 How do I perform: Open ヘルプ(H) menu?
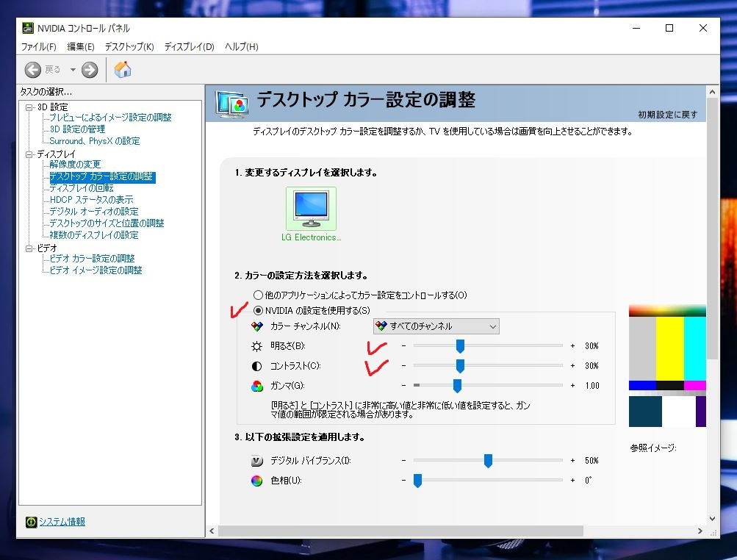(241, 46)
